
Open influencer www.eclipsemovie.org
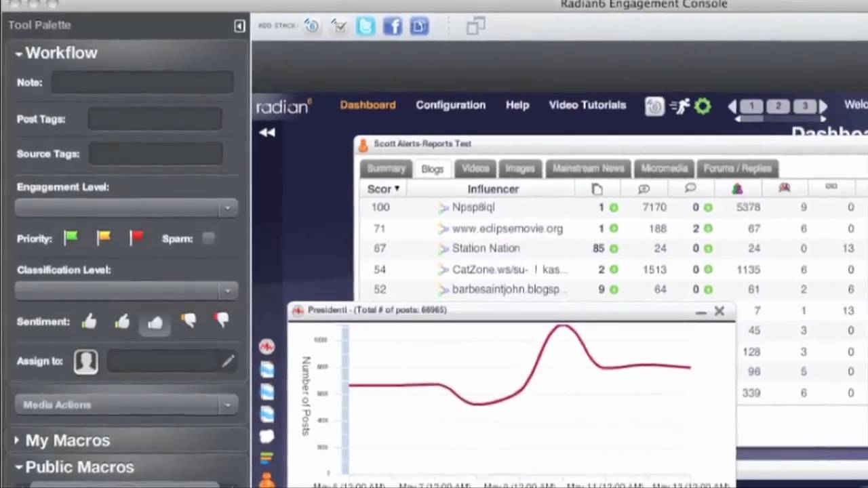point(507,228)
